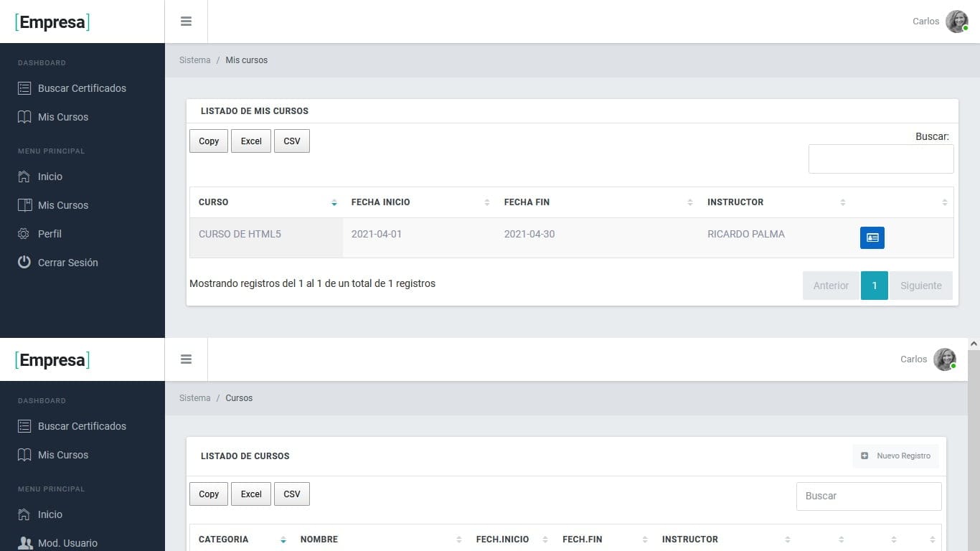Sort by INSTRUCTOR in Listado de Mis Cursos

(842, 202)
